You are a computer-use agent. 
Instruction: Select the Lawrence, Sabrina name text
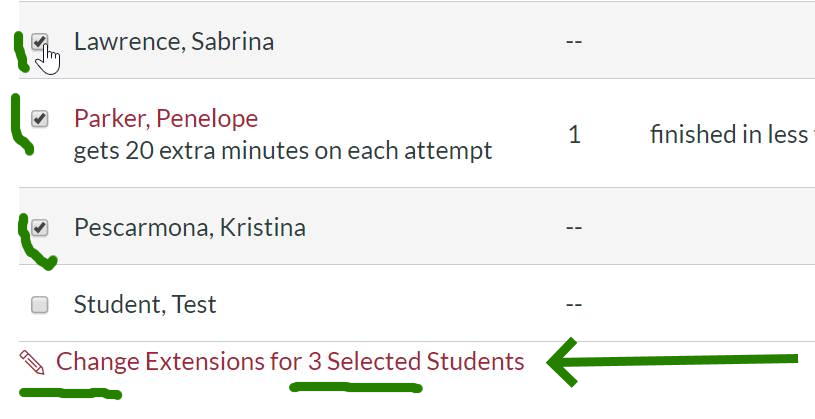[x=174, y=42]
